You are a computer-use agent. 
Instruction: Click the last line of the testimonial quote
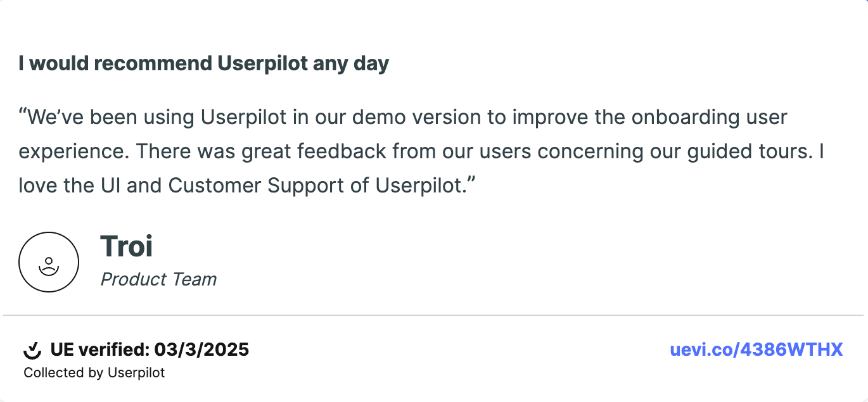pos(247,185)
